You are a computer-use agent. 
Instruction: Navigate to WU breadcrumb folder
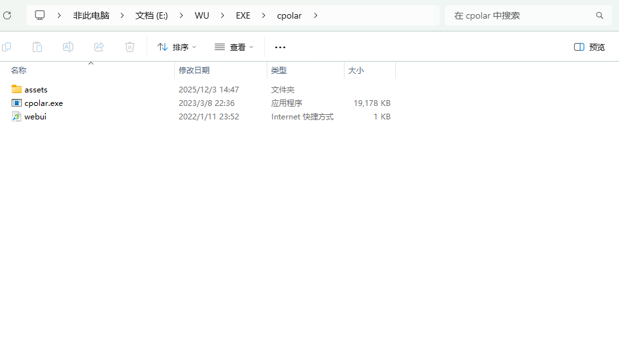coord(202,15)
